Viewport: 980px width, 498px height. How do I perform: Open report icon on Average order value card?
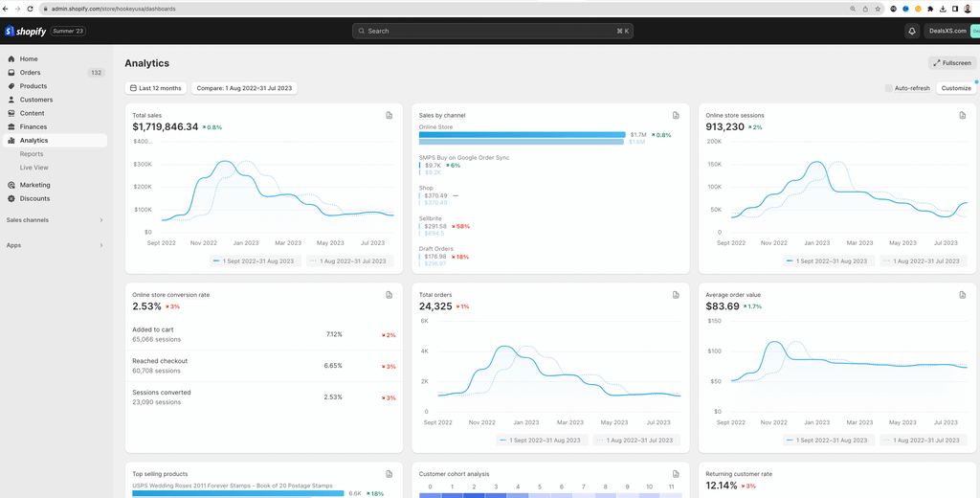[963, 295]
